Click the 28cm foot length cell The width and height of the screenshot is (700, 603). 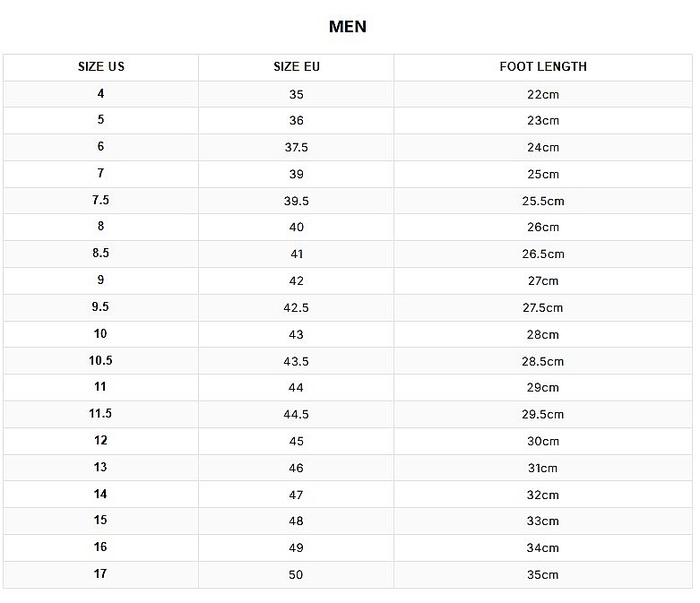coord(543,334)
